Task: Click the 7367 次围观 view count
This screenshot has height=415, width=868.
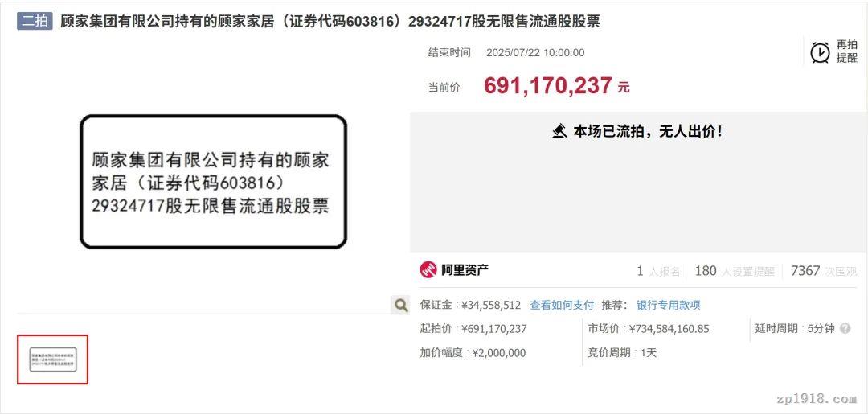Action: 824,271
